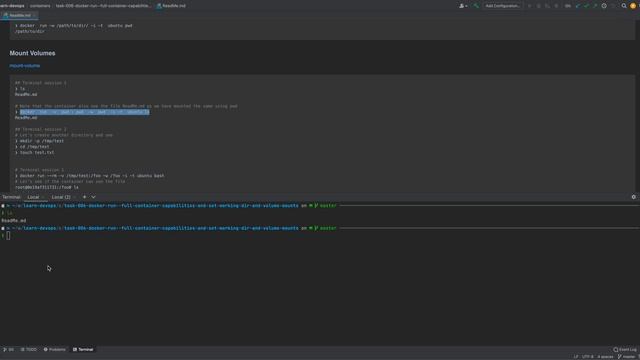Click Run with Coverage icon
The image size is (640, 360).
pos(547,6)
